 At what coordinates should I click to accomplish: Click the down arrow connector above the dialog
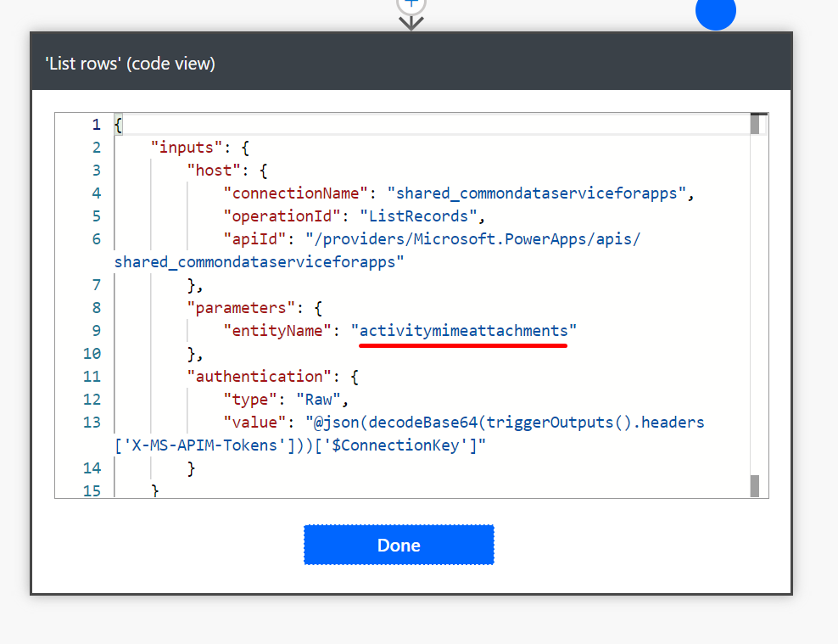(411, 23)
